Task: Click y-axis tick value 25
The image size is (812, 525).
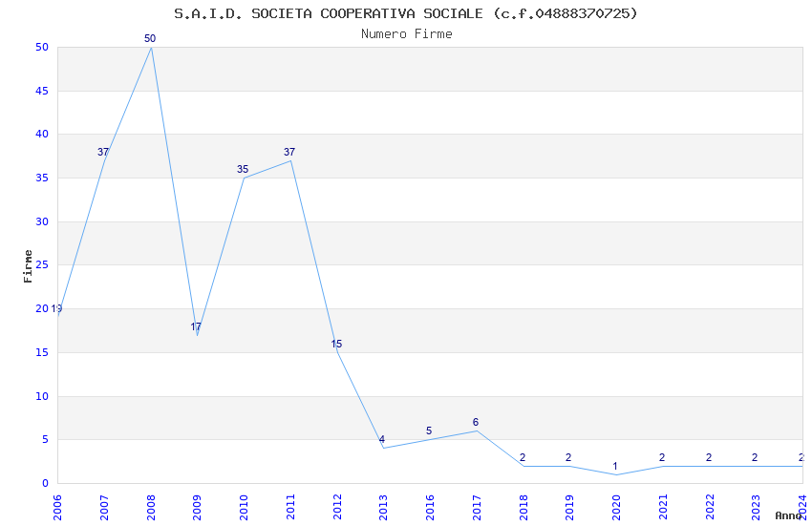Action: click(x=42, y=264)
